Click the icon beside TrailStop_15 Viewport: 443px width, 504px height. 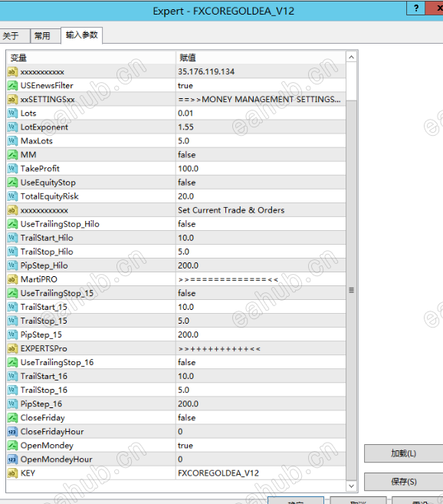(12, 321)
